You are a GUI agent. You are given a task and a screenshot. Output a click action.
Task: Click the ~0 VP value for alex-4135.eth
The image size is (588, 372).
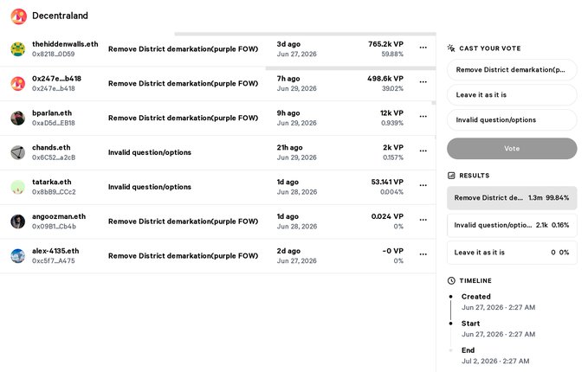[392, 251]
